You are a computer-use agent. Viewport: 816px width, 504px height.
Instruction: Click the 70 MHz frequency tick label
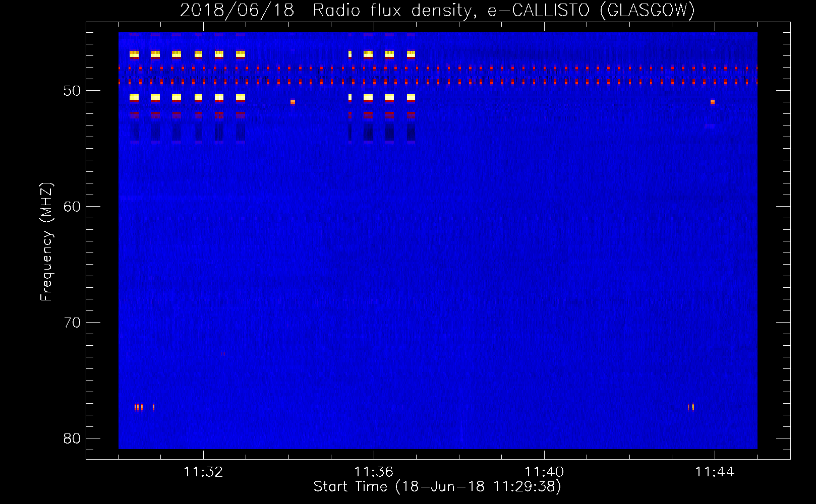72,323
